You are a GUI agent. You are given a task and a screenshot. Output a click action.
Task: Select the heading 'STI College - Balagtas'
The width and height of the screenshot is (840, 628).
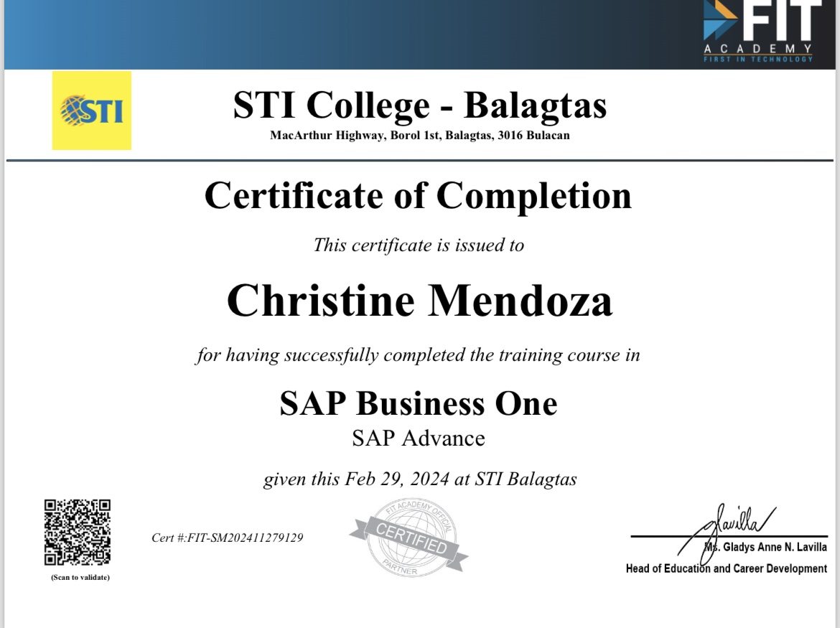420,105
